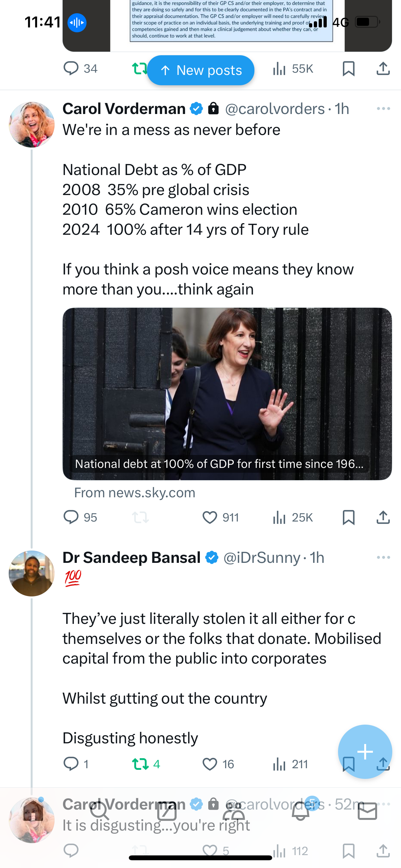The width and height of the screenshot is (401, 868).
Task: Like Dr Sandeep Bansal's reply
Action: [218, 764]
